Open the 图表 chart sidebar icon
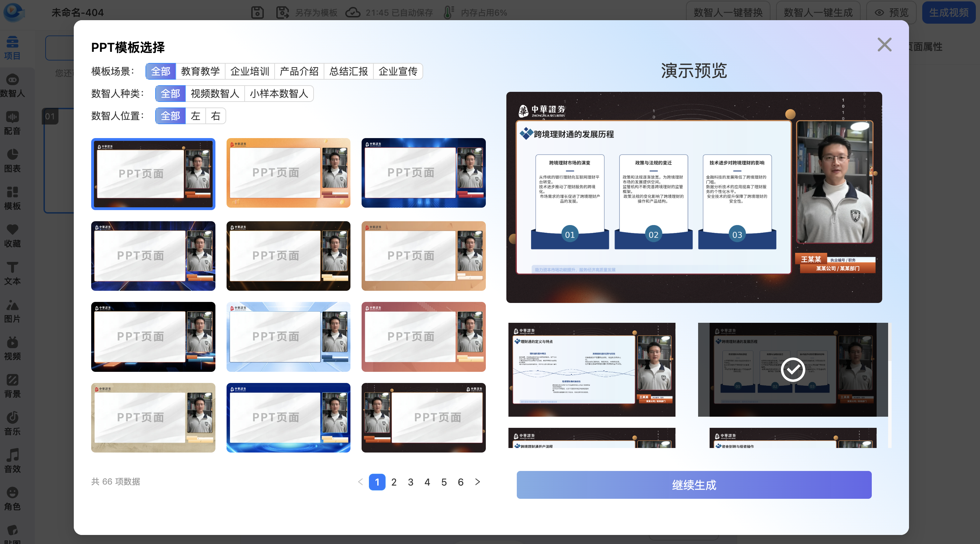The width and height of the screenshot is (980, 544). (12, 160)
